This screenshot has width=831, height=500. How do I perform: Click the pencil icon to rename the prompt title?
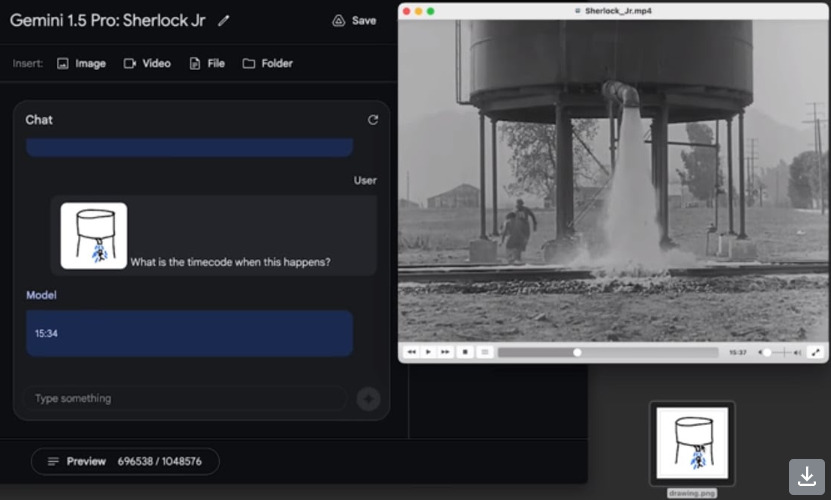pos(224,21)
